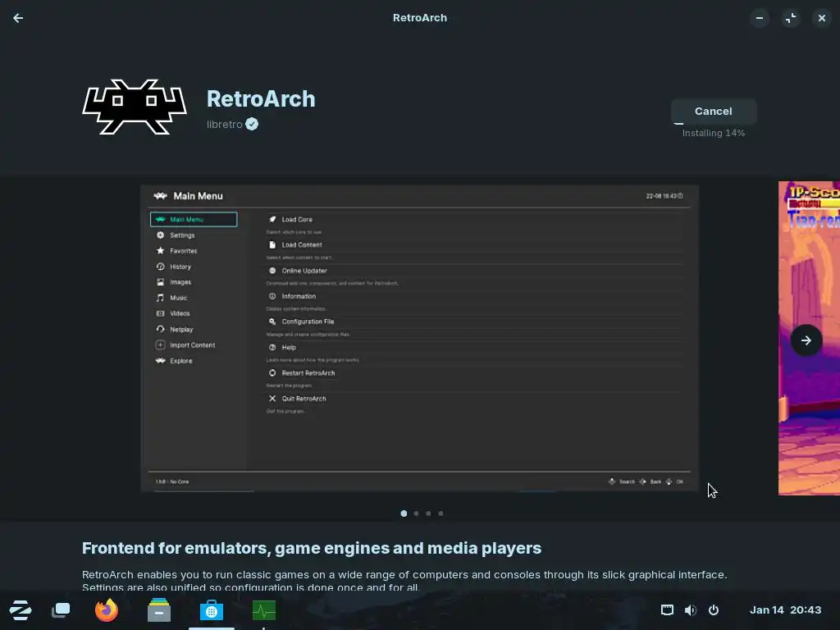Click the verified badge beside libretro

coord(252,125)
